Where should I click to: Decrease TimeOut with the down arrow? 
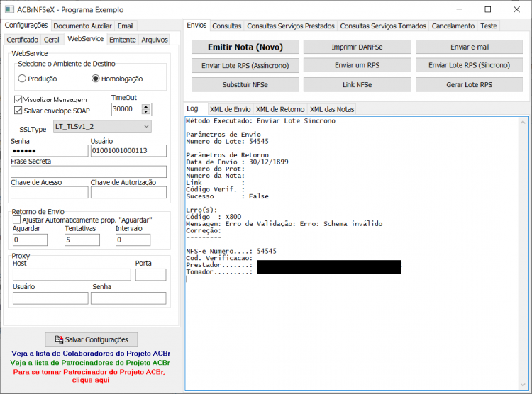click(x=146, y=112)
